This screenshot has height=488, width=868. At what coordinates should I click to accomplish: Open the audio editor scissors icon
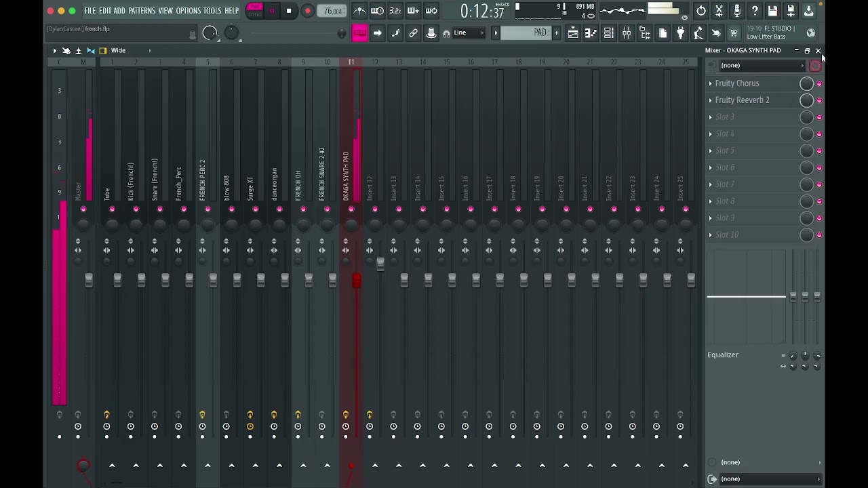[719, 11]
